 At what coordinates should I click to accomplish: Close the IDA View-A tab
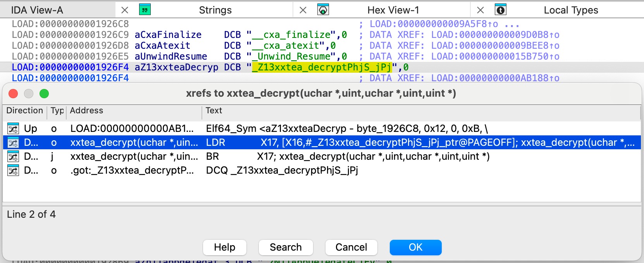tap(125, 10)
